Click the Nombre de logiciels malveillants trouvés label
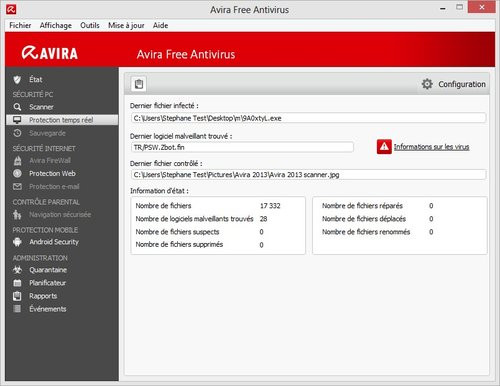This screenshot has width=500, height=386. tap(194, 219)
